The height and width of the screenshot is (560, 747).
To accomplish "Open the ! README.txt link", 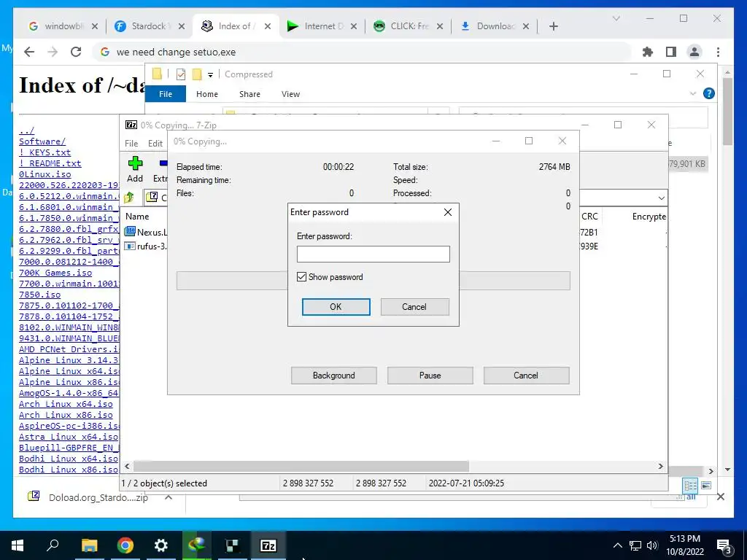I will 50,163.
